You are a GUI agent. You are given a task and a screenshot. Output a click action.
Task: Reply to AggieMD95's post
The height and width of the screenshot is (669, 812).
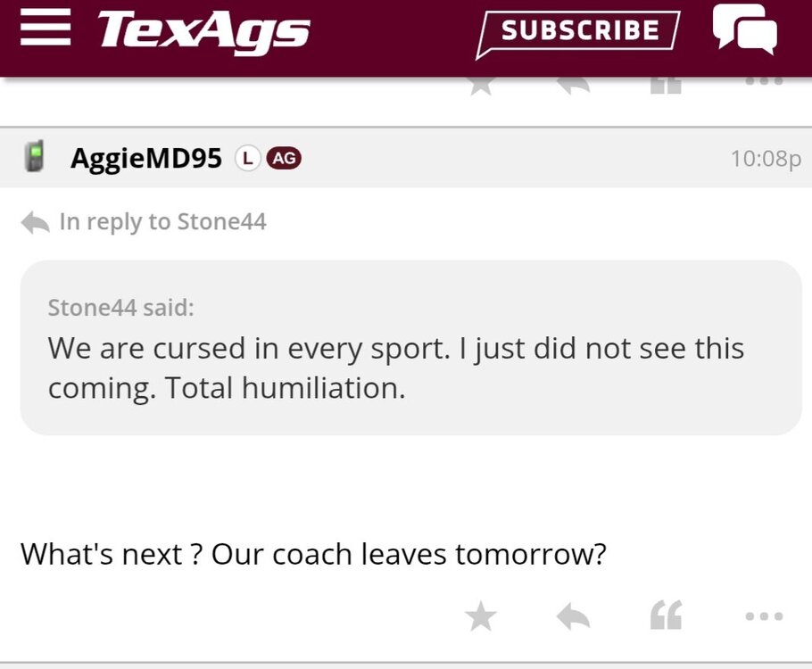click(x=573, y=615)
